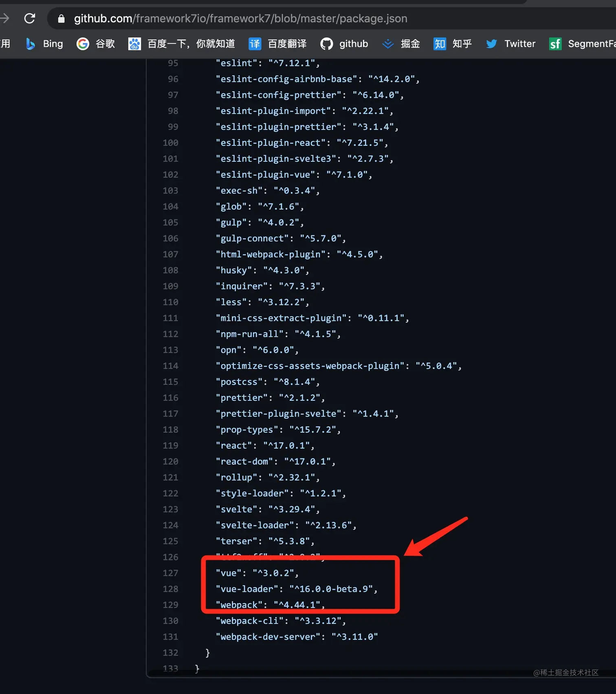Open the Twitter bookmark
Screen dimensions: 616x694
click(x=510, y=44)
